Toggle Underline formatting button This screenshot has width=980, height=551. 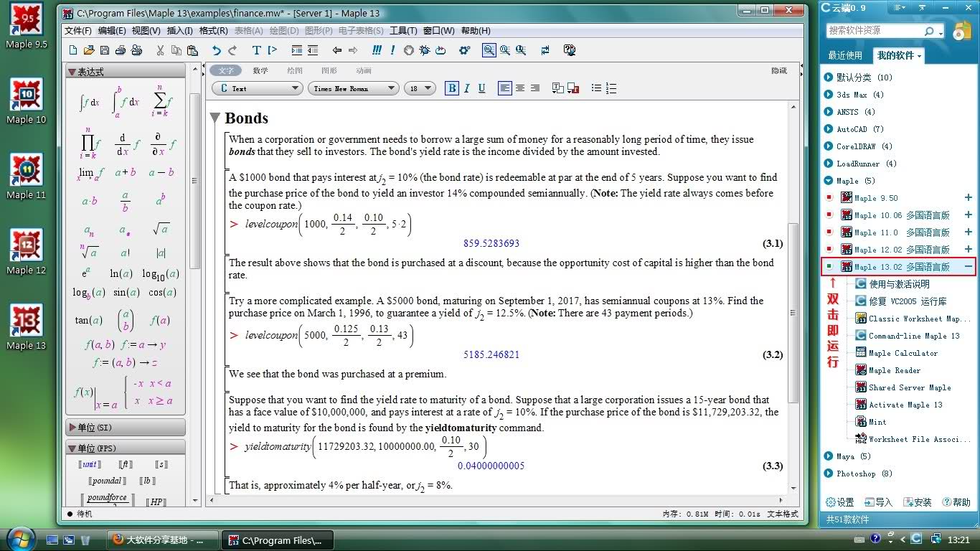pyautogui.click(x=482, y=88)
